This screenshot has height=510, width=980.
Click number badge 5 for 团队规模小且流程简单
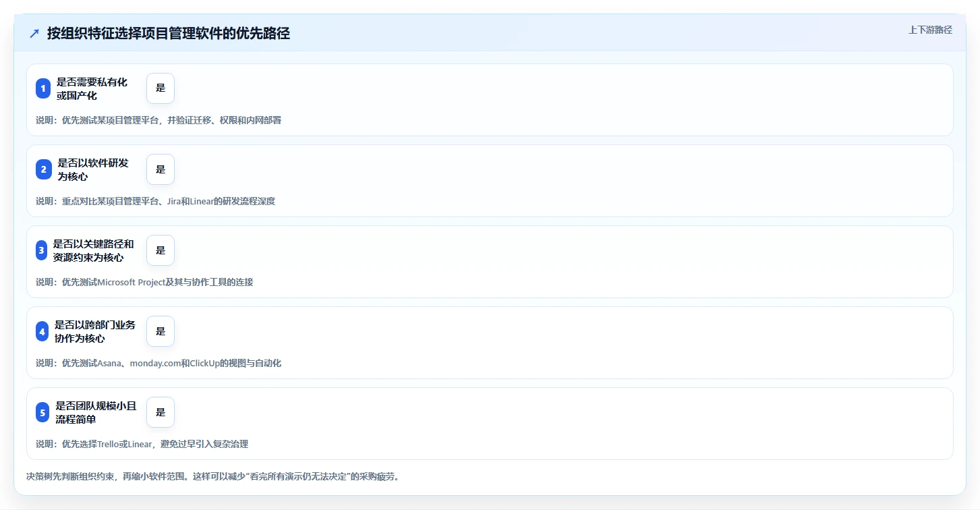click(x=42, y=412)
